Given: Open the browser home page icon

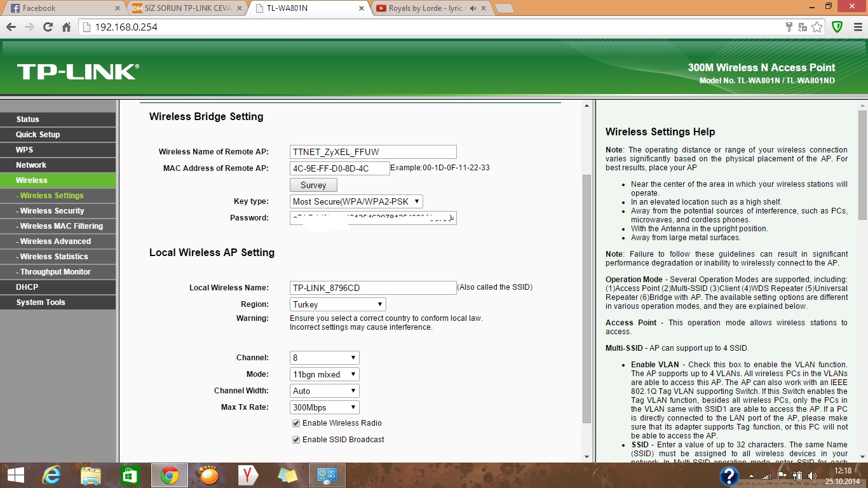Looking at the screenshot, I should [x=66, y=27].
